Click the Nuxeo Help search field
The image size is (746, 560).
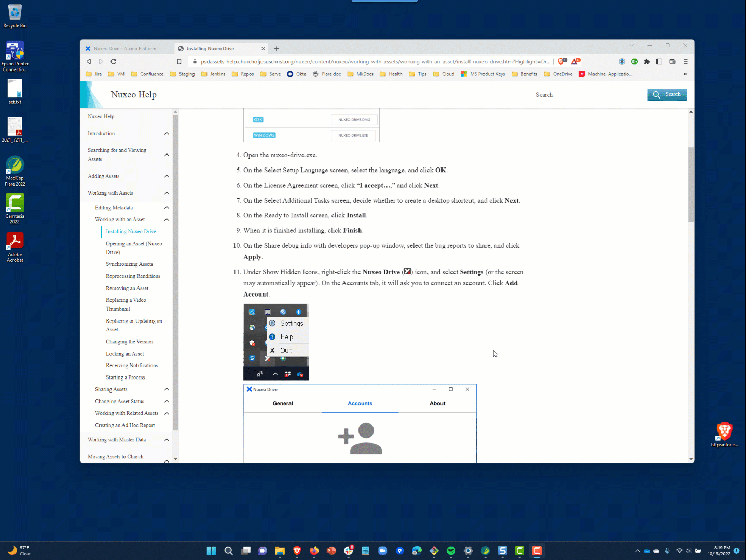(x=589, y=95)
